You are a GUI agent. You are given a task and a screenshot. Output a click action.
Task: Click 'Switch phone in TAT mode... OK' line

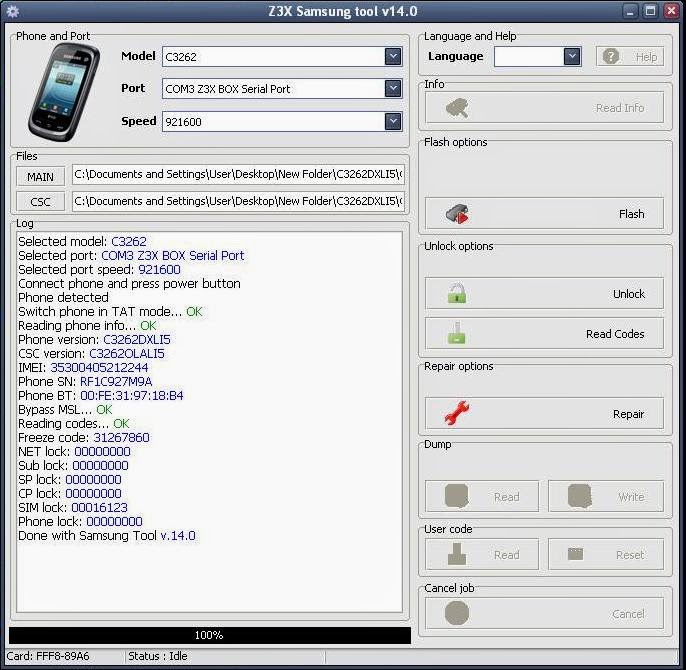click(x=110, y=311)
